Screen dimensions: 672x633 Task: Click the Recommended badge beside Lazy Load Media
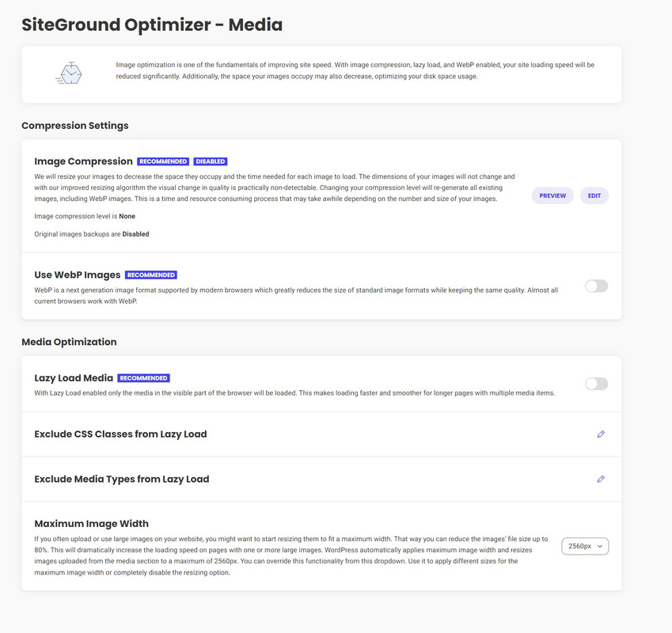coord(143,378)
